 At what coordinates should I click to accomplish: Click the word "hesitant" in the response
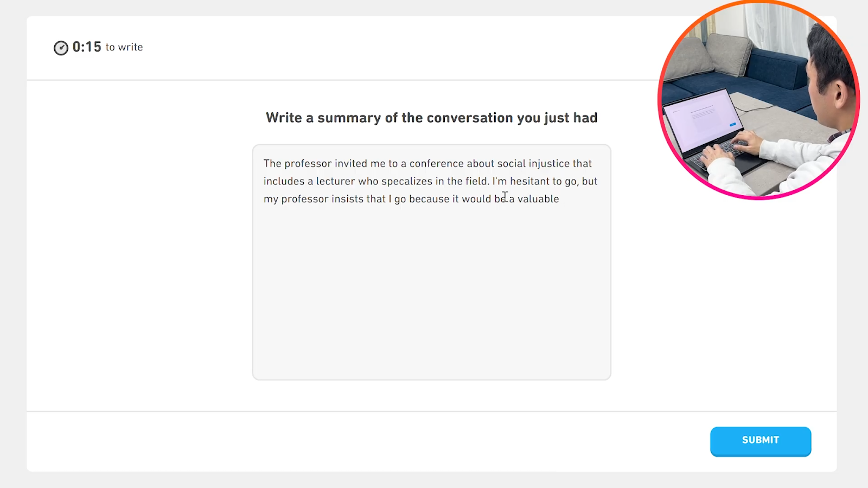coord(529,182)
